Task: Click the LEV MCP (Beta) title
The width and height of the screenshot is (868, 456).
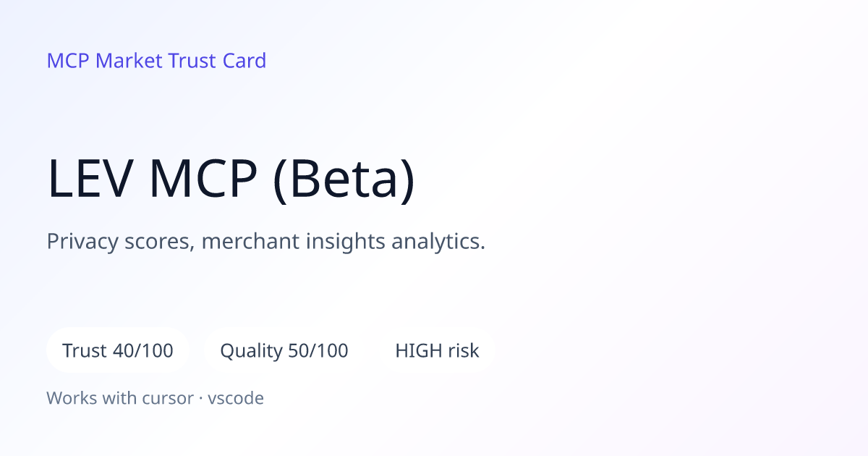Action: (231, 180)
